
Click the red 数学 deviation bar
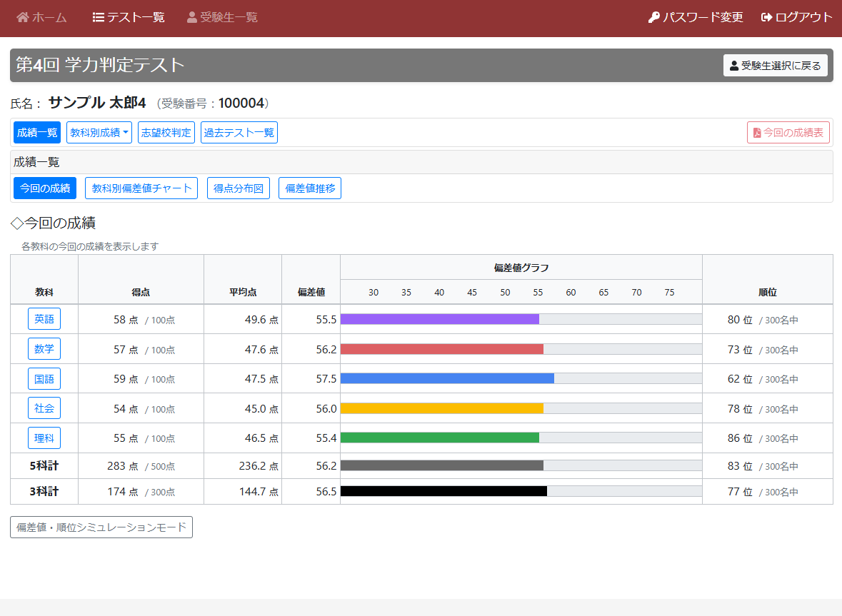[442, 349]
